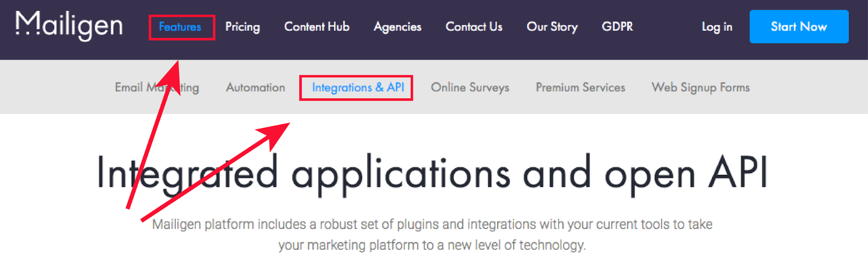Switch to the Automation tab

click(x=255, y=88)
